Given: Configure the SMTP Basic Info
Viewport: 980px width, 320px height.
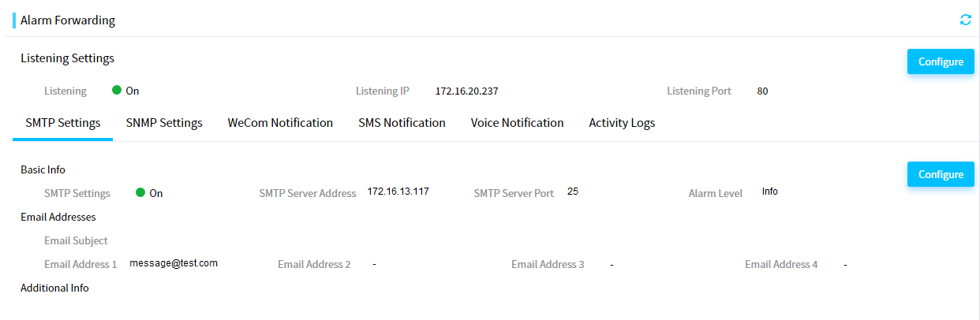Looking at the screenshot, I should click(x=941, y=174).
